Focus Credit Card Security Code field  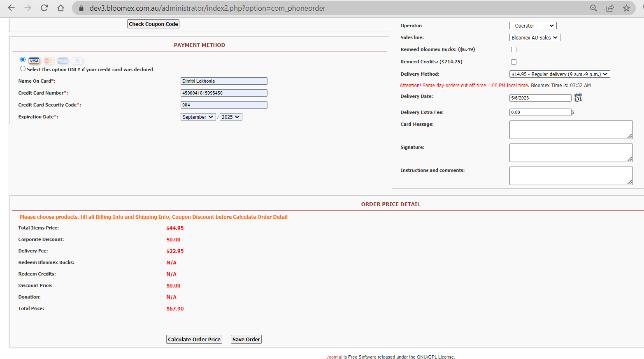pos(224,105)
